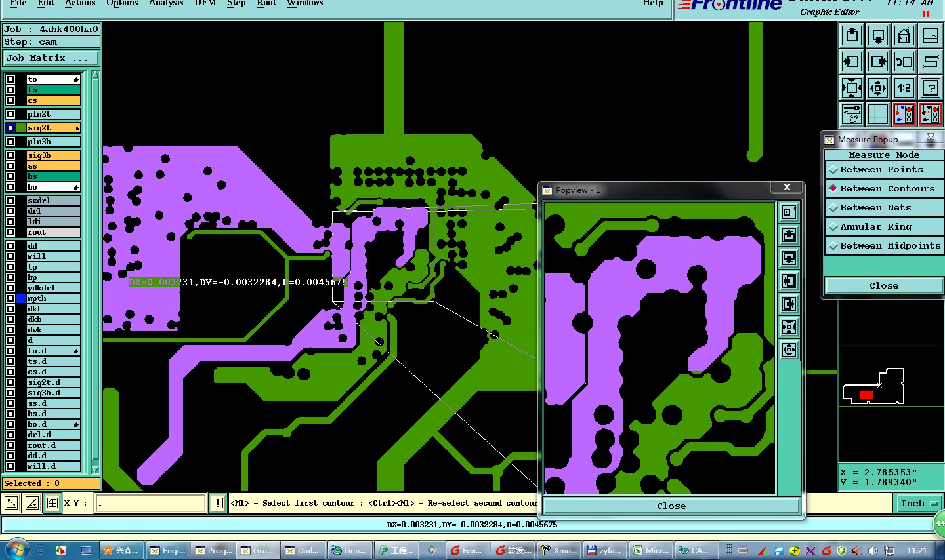The image size is (945, 560).
Task: Toggle checkbox for layer sig3b
Action: tap(10, 155)
